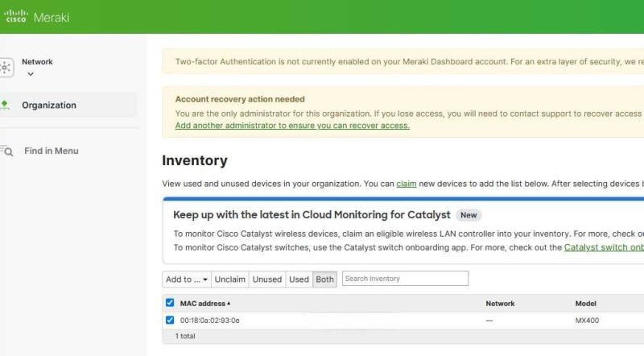
Task: Click the Search inventory field
Action: (x=405, y=279)
